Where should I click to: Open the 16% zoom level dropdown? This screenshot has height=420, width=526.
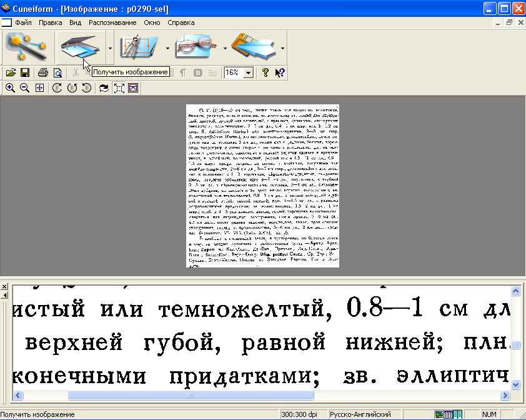point(248,73)
